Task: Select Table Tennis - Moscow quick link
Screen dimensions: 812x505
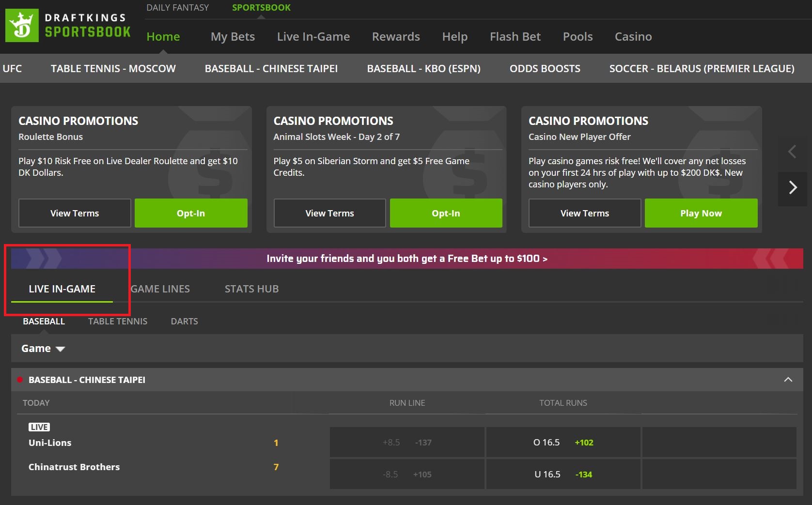Action: [113, 69]
